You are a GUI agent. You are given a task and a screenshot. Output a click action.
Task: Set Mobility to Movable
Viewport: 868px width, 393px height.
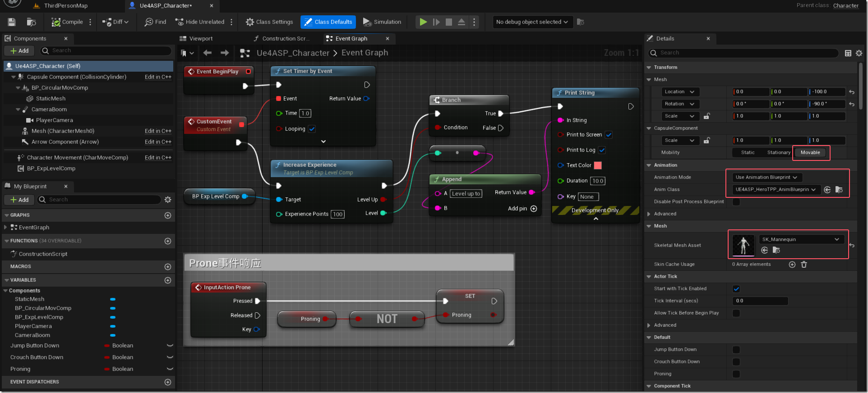point(810,153)
